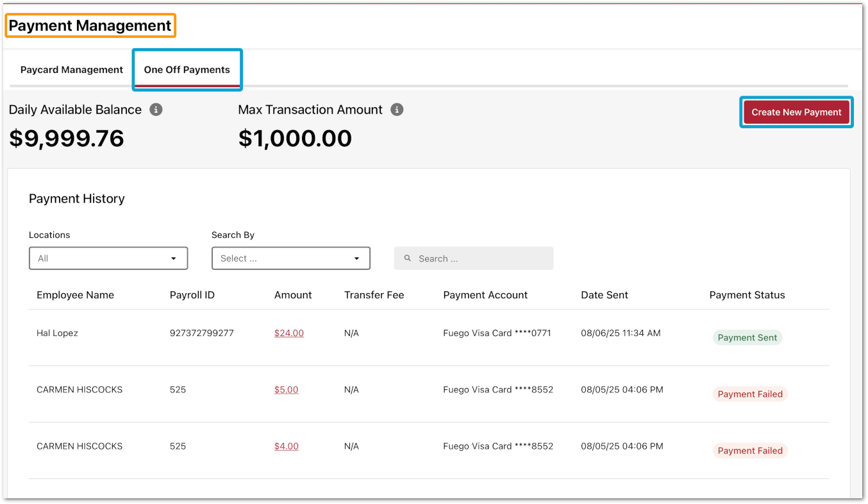Open the $4.00 payment amount link
This screenshot has height=504, width=868.
286,446
